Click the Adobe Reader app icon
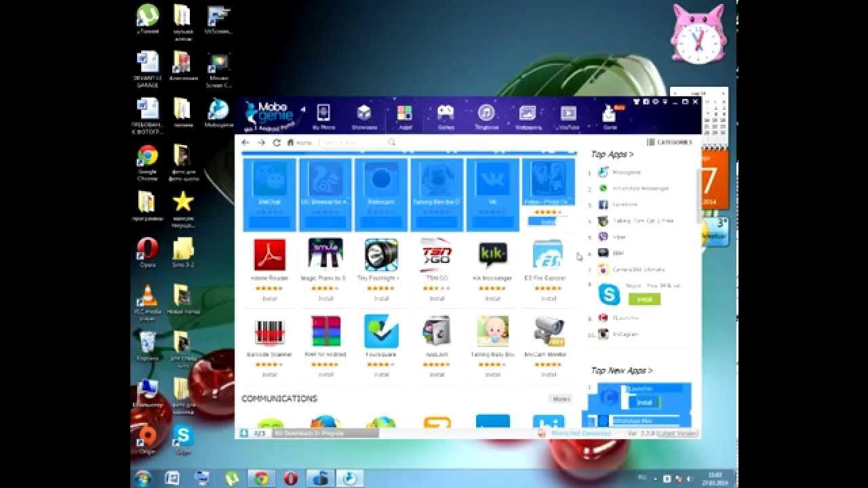Viewport: 868px width, 488px height. tap(270, 254)
